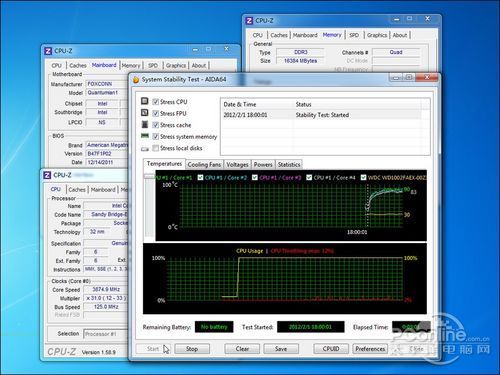Screen dimensions: 500x375
Task: Click the Clear button
Action: 242,349
